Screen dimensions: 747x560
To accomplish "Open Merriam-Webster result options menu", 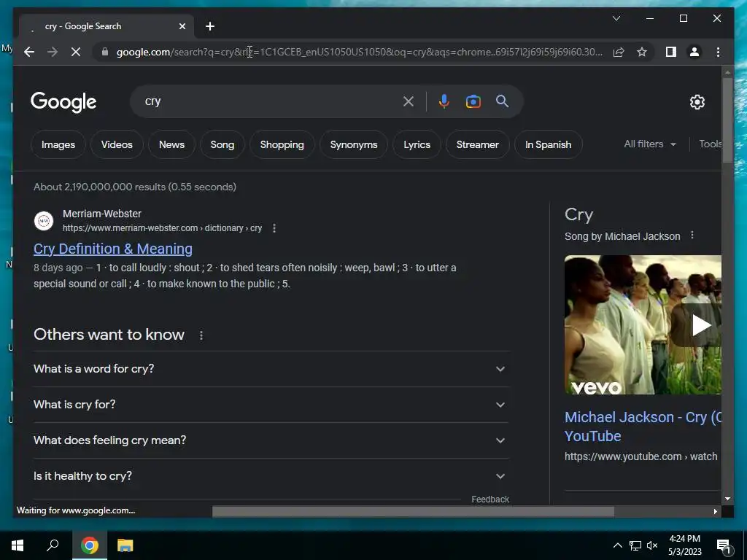I will click(x=274, y=228).
